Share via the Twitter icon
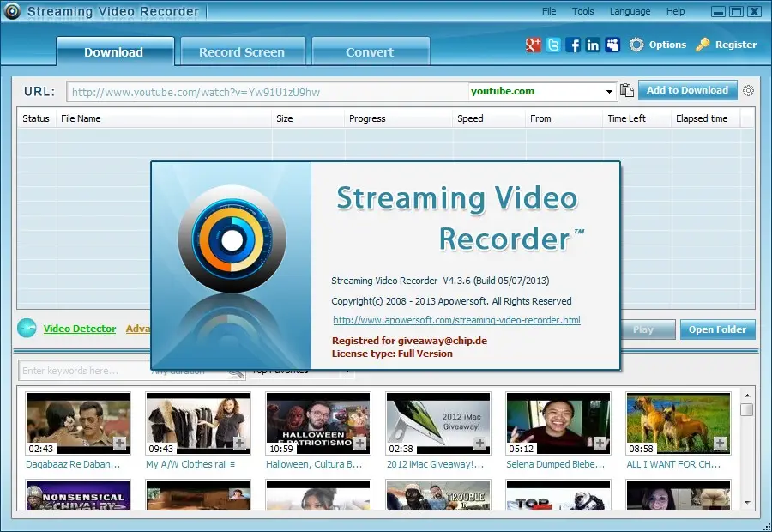 553,45
